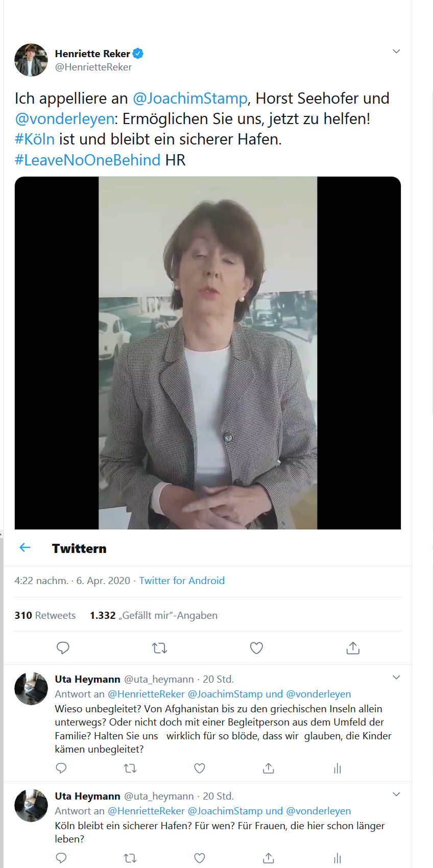Image resolution: width=433 pixels, height=868 pixels.
Task: View analytics of first Uta Heymann reply
Action: (338, 768)
